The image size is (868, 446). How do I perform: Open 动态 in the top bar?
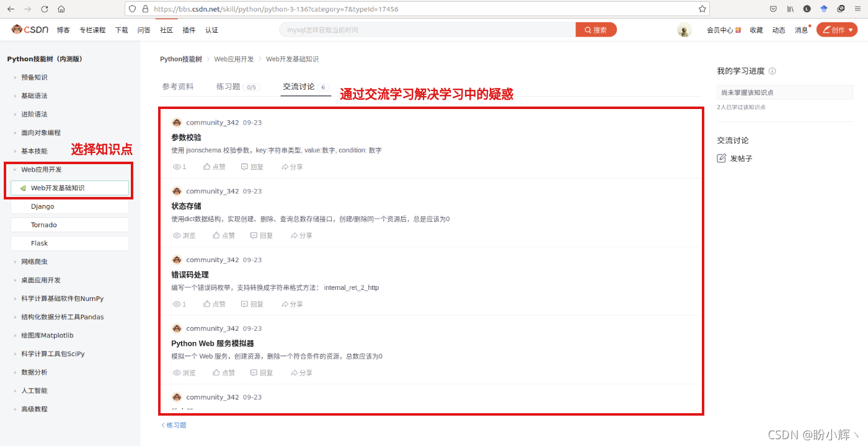(x=779, y=30)
